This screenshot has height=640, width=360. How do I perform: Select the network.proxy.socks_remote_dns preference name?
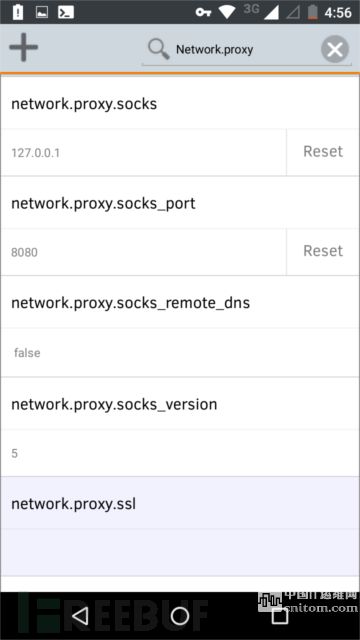130,303
